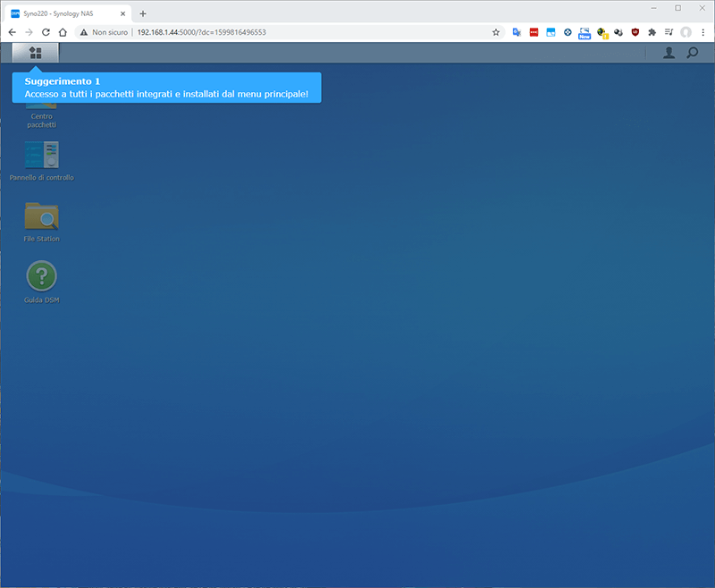Open the Google Translate extension

[x=517, y=32]
